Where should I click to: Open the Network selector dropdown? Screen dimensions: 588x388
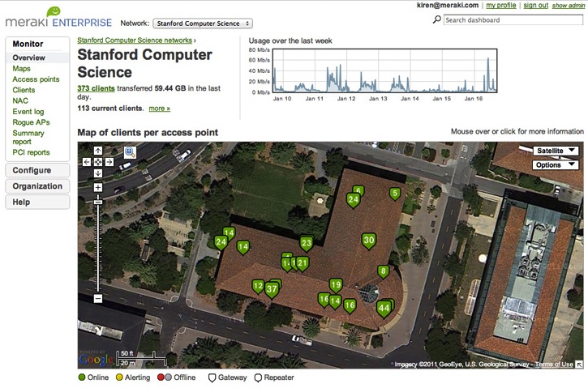(202, 24)
